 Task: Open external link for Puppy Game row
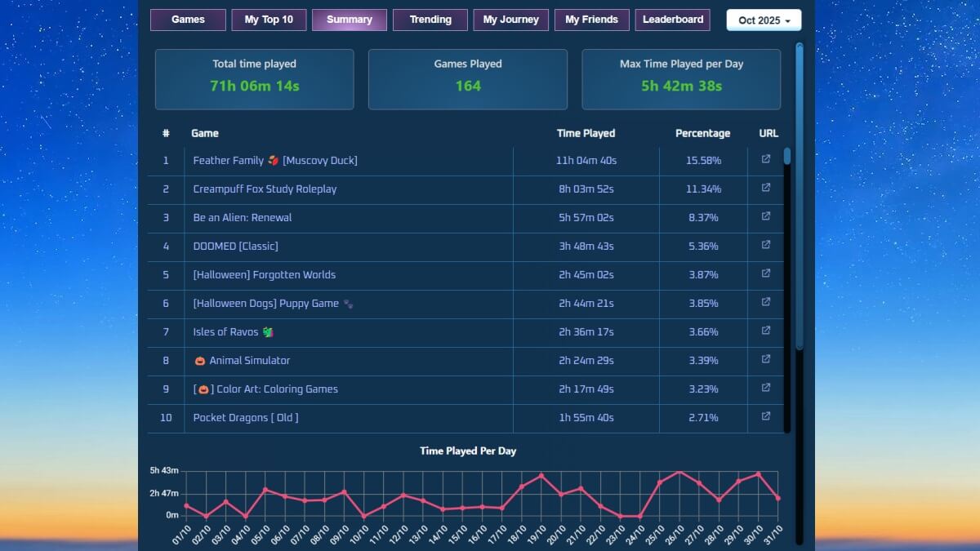tap(765, 303)
